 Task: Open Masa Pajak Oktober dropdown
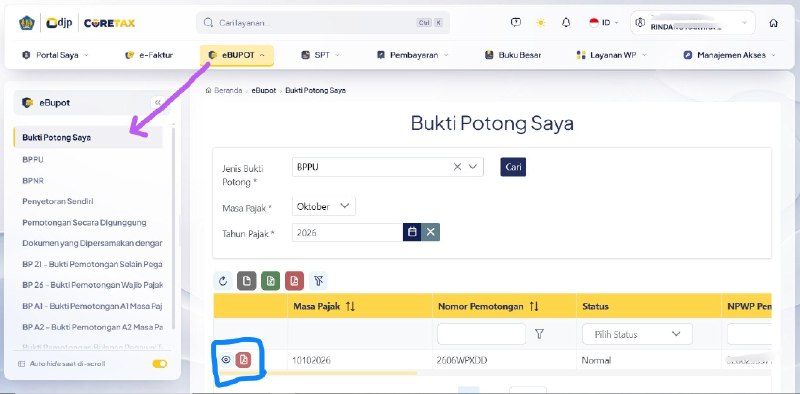pyautogui.click(x=324, y=206)
